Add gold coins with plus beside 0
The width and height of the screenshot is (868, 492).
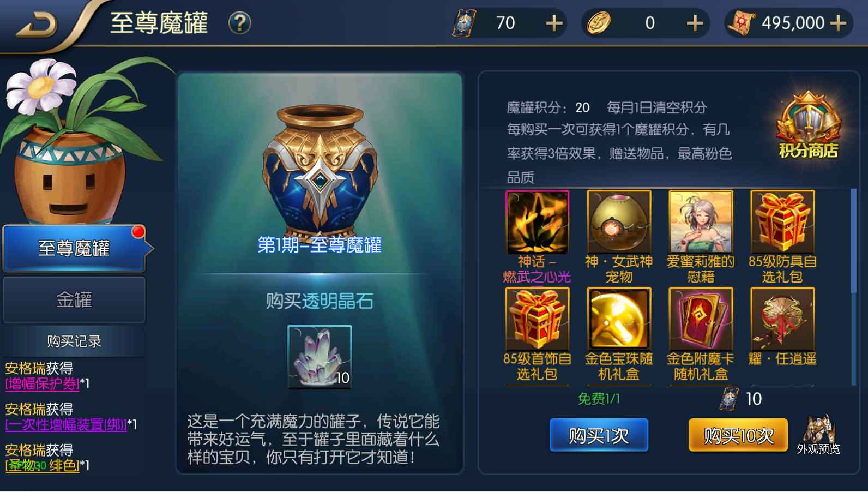click(695, 23)
